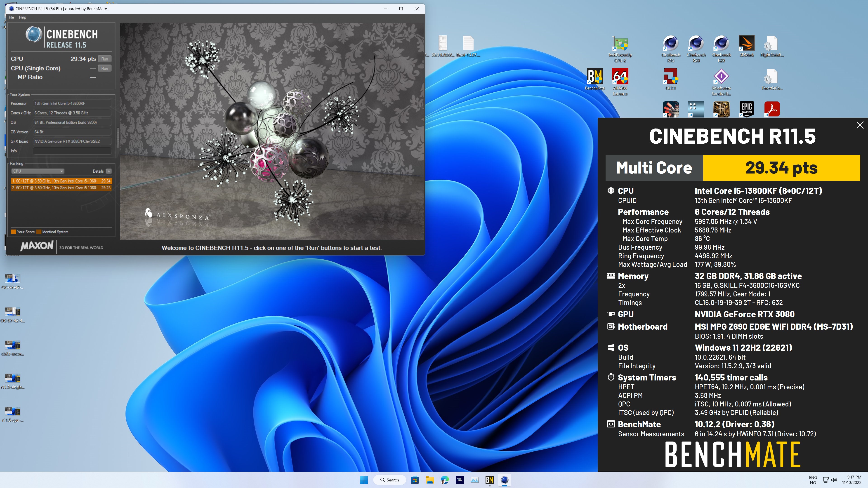The height and width of the screenshot is (488, 868).
Task: Open the Ranking CPU dropdown
Action: tap(37, 171)
